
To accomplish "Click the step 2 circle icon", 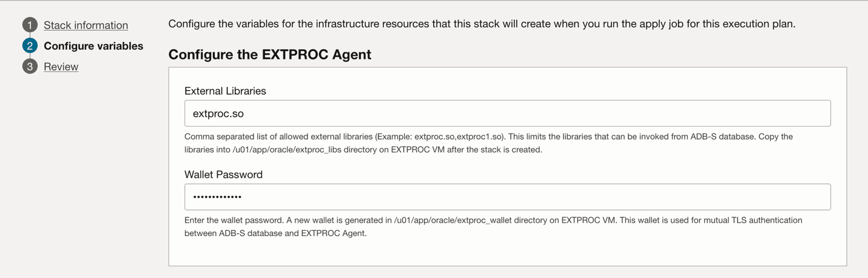I will (x=30, y=46).
